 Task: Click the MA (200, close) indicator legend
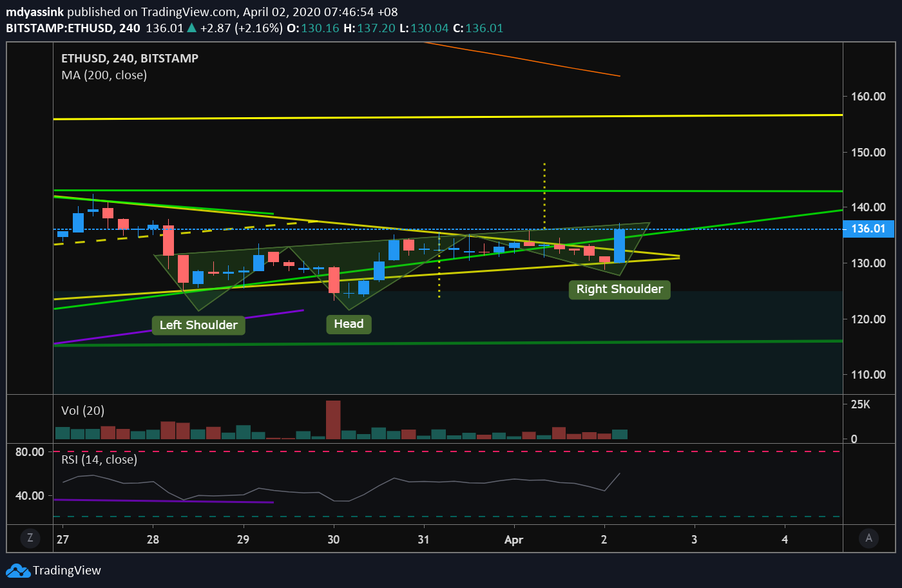tap(104, 75)
